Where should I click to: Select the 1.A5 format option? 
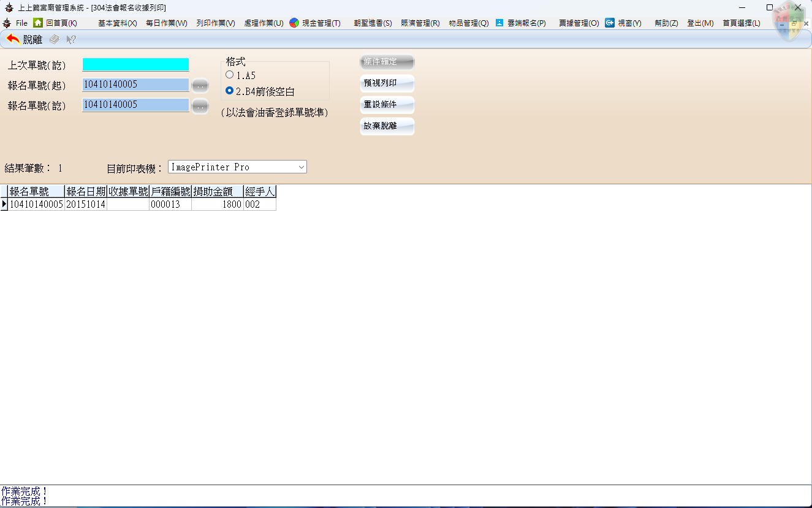pyautogui.click(x=230, y=74)
